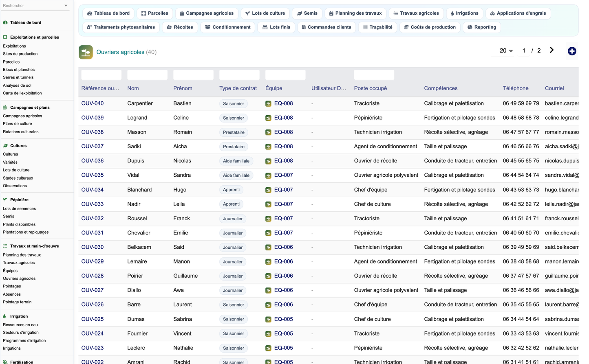Open worker record OUV-040
This screenshot has height=364, width=589.
[93, 103]
